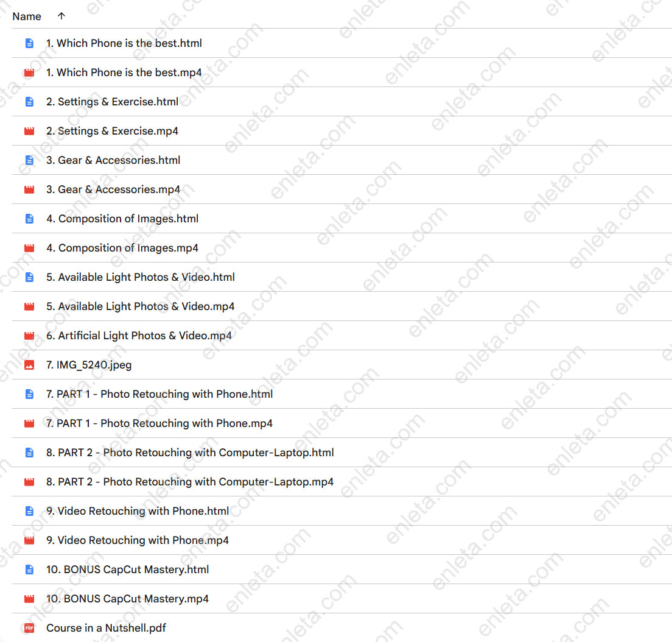The image size is (672, 642).
Task: Click the image icon next to IMG_5240.jpeg
Action: click(29, 365)
